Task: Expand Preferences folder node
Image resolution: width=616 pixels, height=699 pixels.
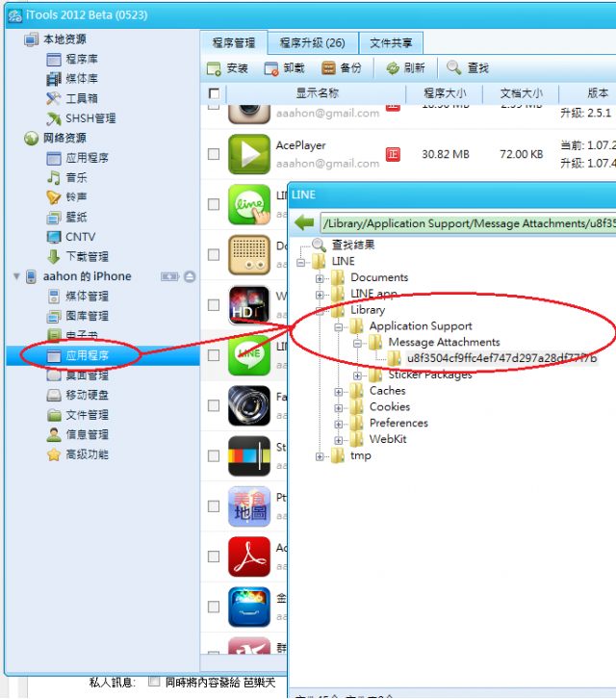Action: [339, 424]
